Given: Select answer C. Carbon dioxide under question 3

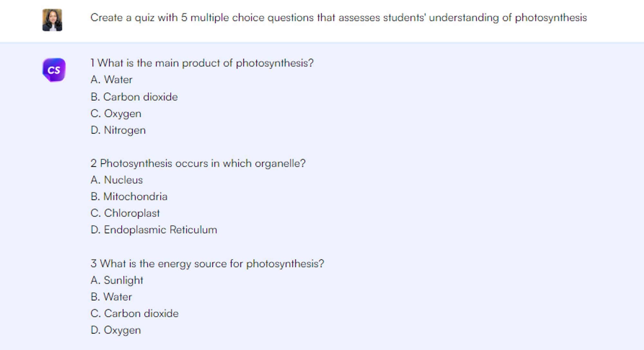Looking at the screenshot, I should click(134, 313).
